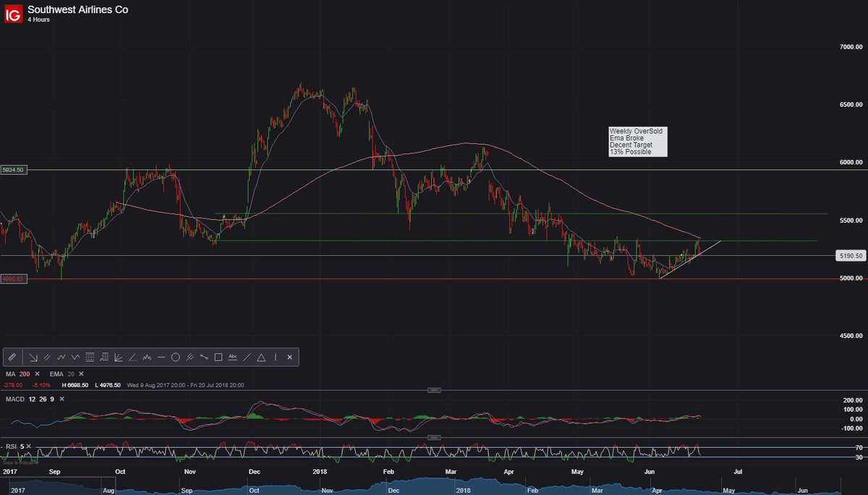This screenshot has height=495, width=868.
Task: Click the -5.10% change value
Action: [x=41, y=385]
